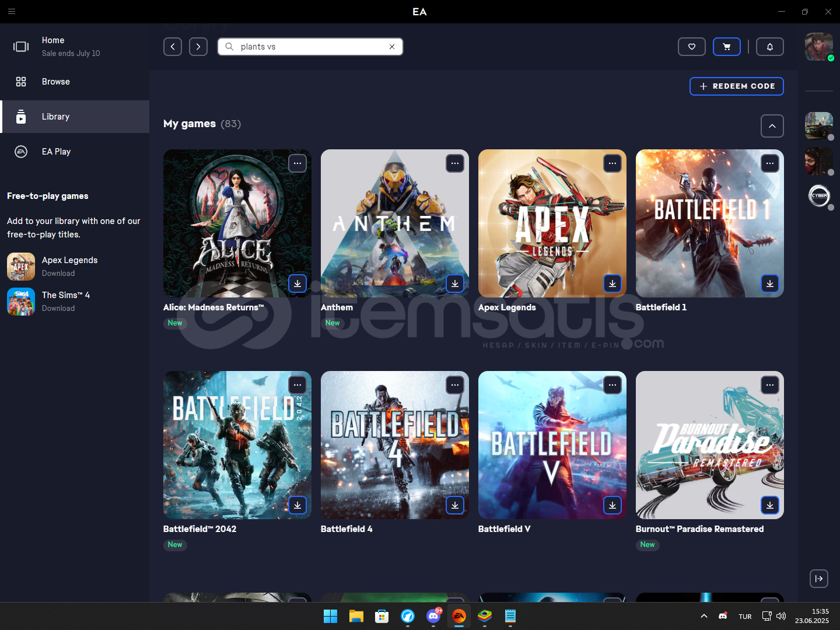This screenshot has width=840, height=630.
Task: Download Apex Legends via card download icon
Action: (612, 283)
